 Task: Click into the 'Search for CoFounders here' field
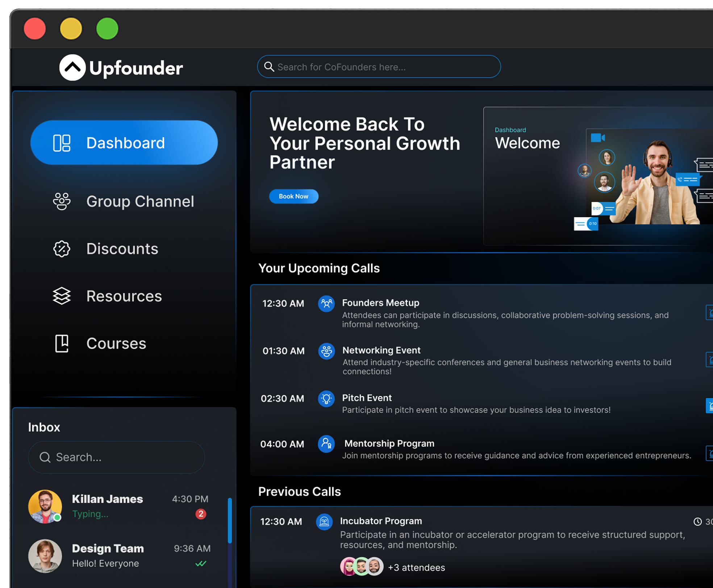(379, 67)
